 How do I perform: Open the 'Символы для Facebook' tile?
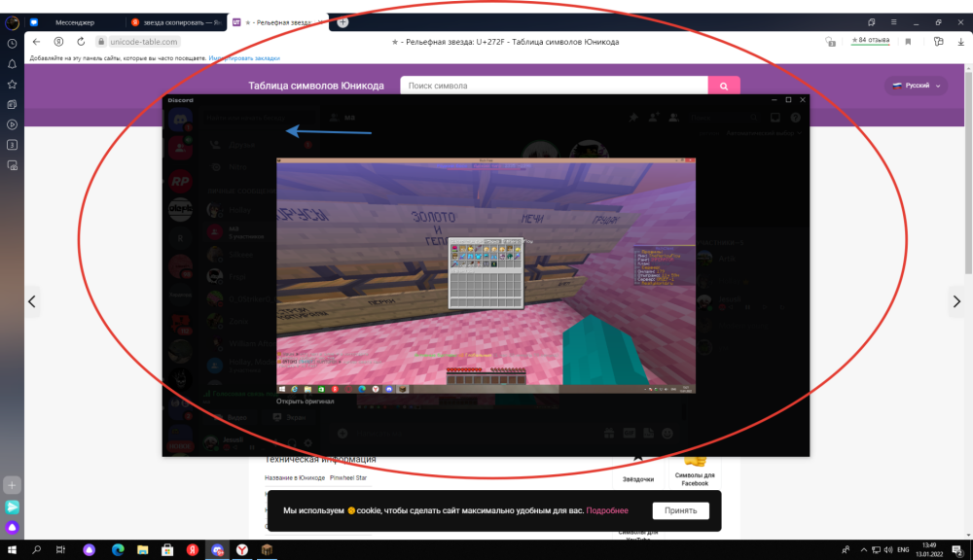click(x=695, y=472)
